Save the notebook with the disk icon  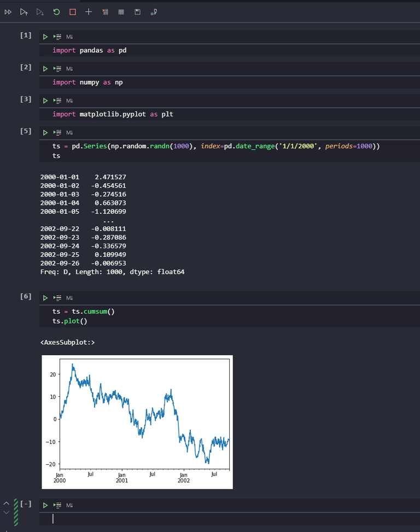point(137,12)
